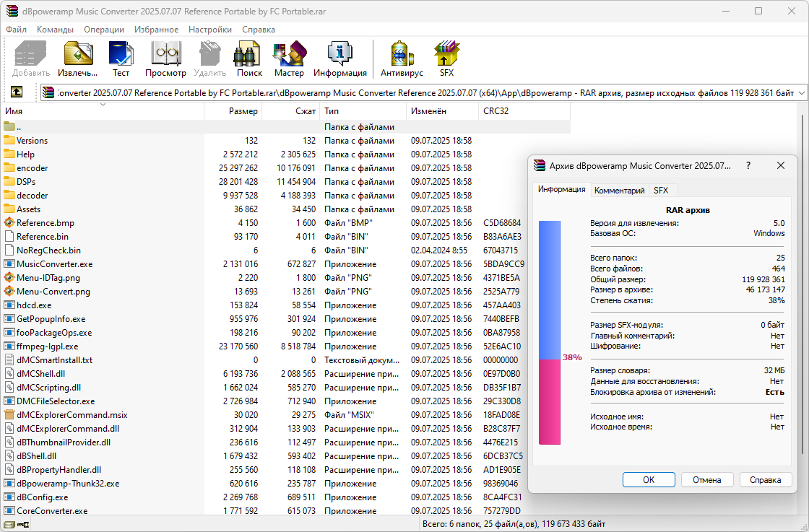
Task: Switch to the SFX tab in the dialog
Action: coord(661,191)
